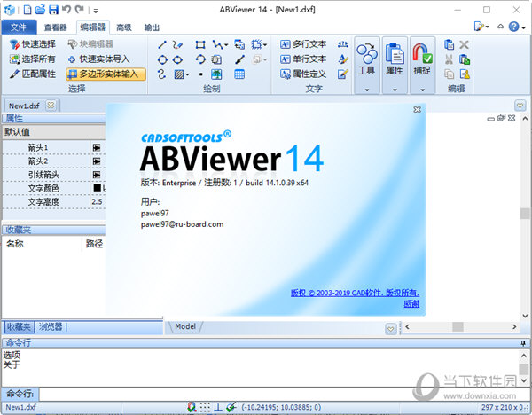
Task: Select the Circle drawing tool
Action: (x=162, y=59)
